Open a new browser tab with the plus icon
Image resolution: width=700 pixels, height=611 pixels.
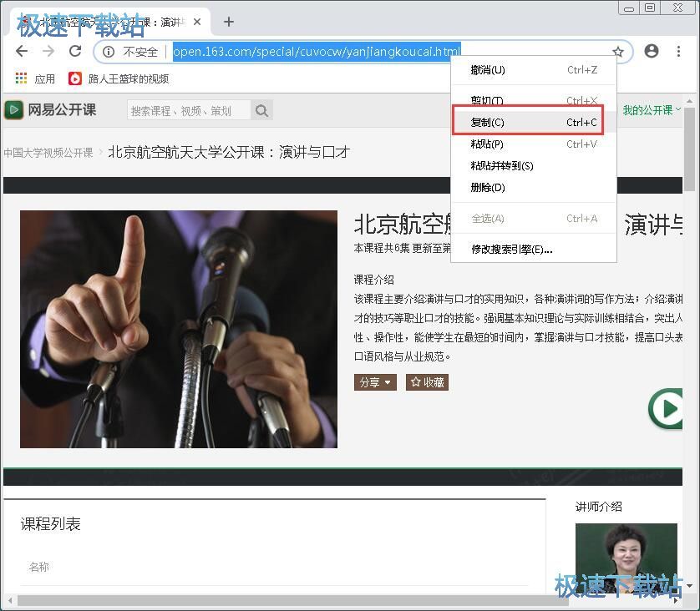(x=228, y=22)
